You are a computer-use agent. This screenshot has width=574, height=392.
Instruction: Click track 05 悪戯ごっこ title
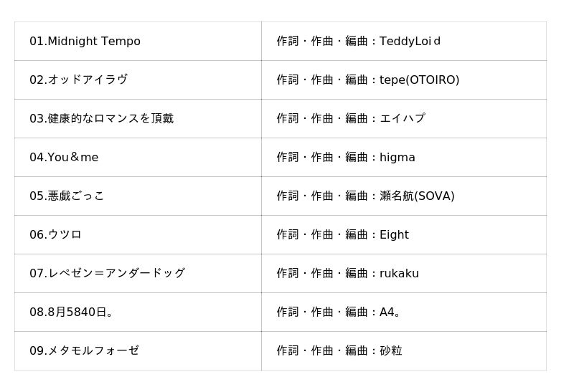[x=67, y=196]
